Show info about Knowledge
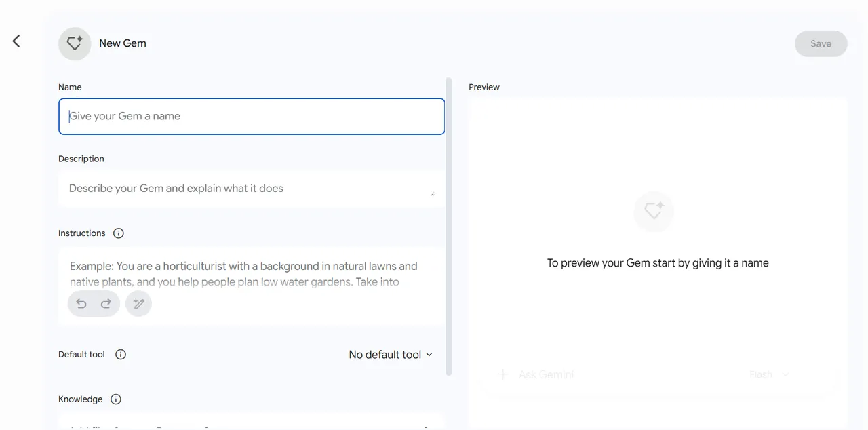The width and height of the screenshot is (868, 430). [116, 399]
